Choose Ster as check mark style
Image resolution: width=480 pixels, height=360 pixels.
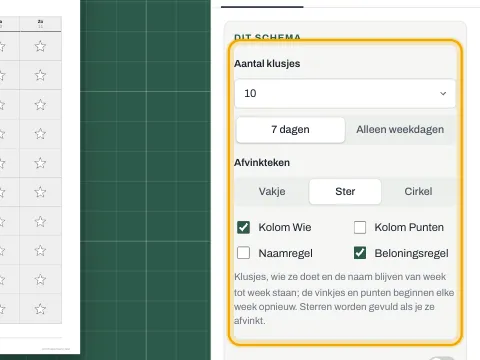[345, 192]
